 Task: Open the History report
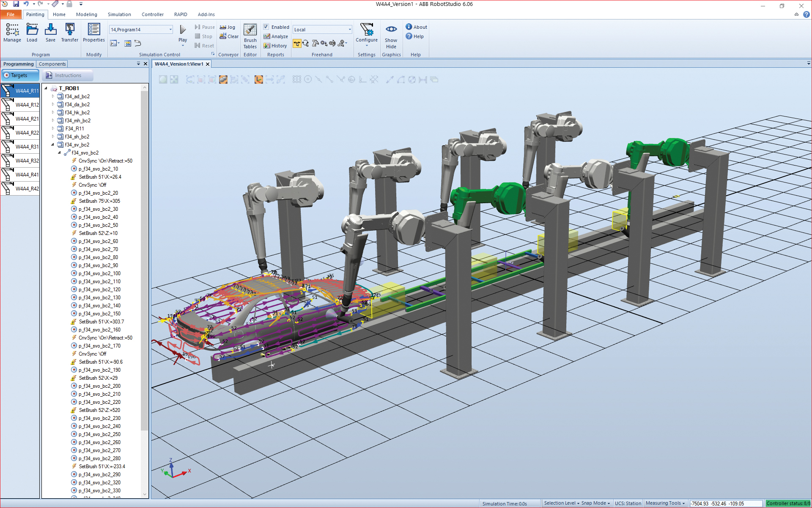point(275,46)
